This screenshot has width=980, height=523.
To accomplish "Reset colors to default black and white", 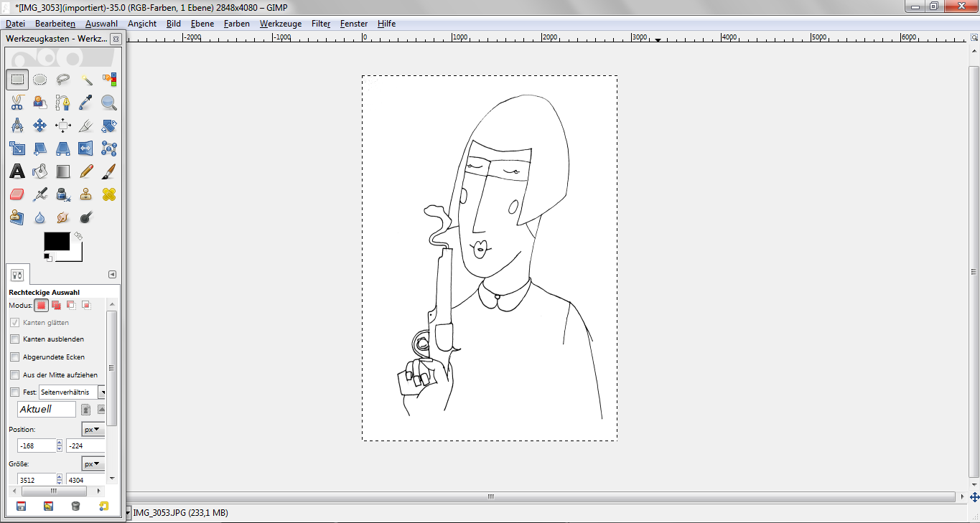I will [x=47, y=257].
